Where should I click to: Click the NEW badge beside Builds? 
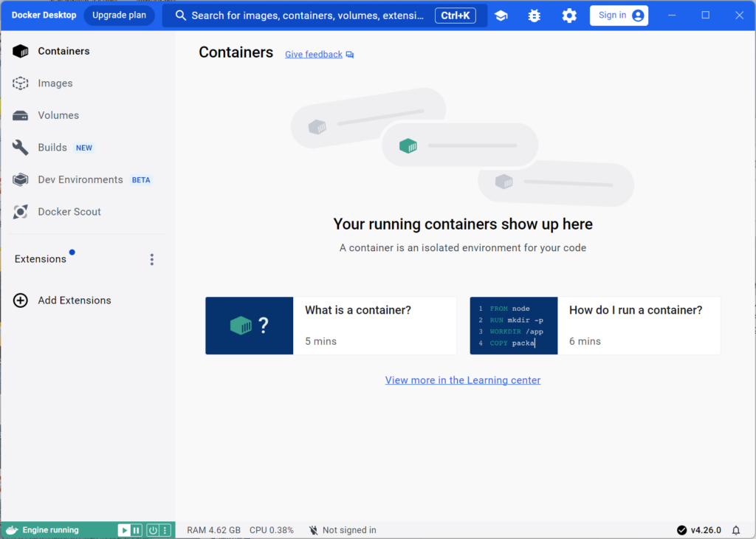(x=84, y=148)
